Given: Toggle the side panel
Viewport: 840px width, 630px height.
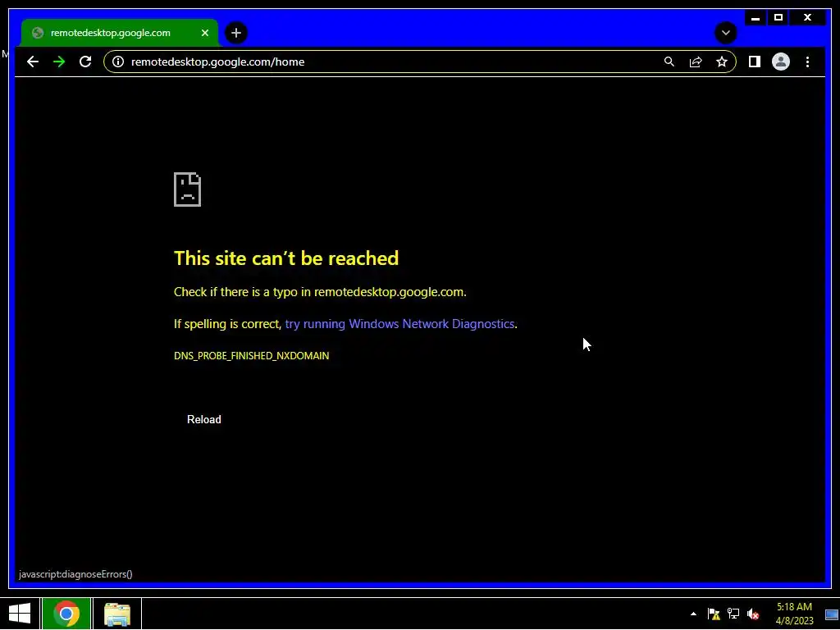Looking at the screenshot, I should pyautogui.click(x=755, y=62).
